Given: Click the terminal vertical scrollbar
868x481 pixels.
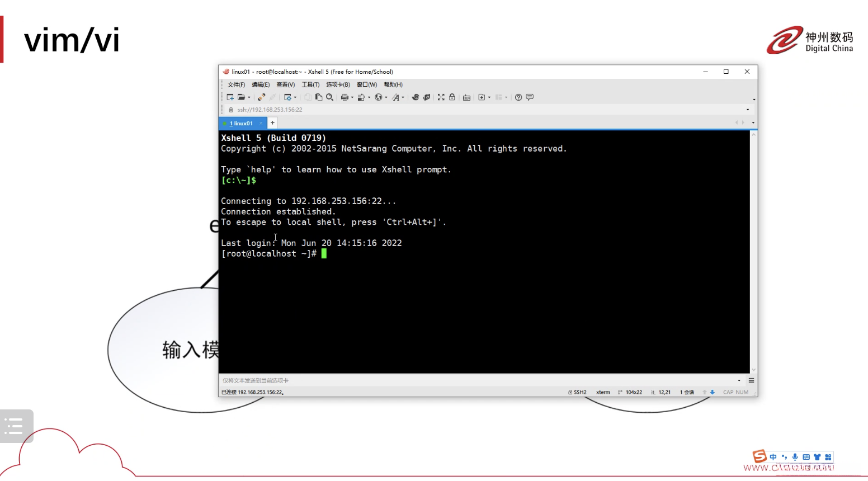Looking at the screenshot, I should point(754,252).
